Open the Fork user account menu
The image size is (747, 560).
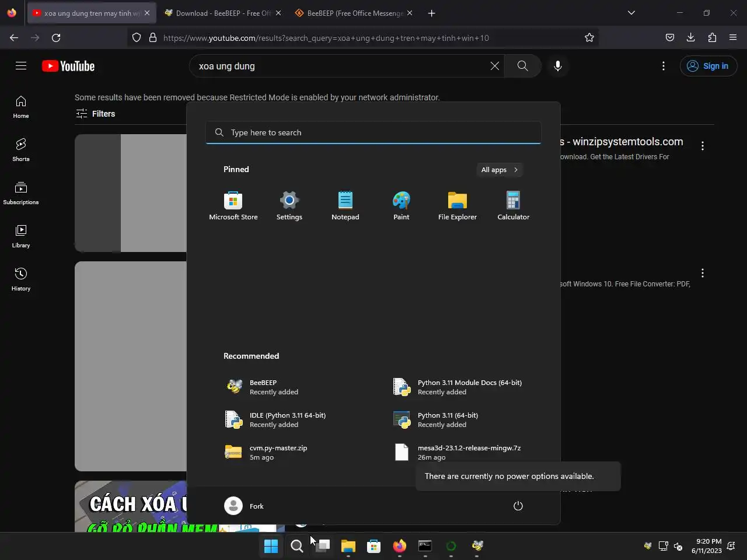[245, 506]
